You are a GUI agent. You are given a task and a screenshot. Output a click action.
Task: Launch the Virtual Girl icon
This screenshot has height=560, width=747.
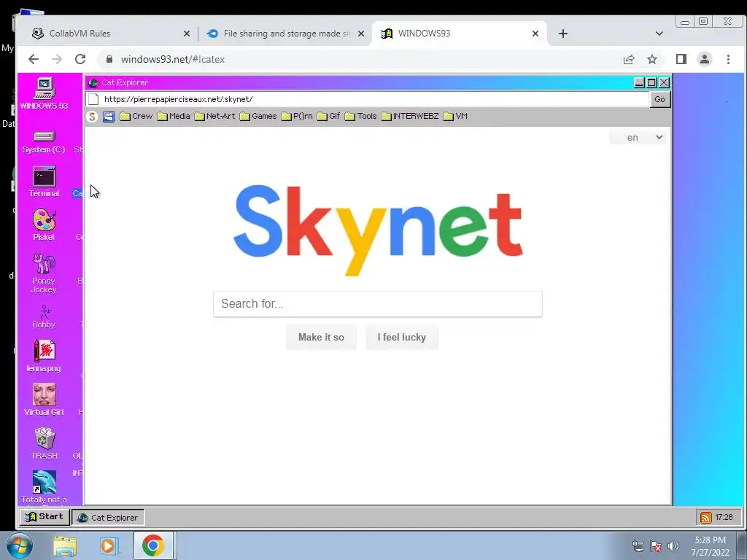point(44,400)
